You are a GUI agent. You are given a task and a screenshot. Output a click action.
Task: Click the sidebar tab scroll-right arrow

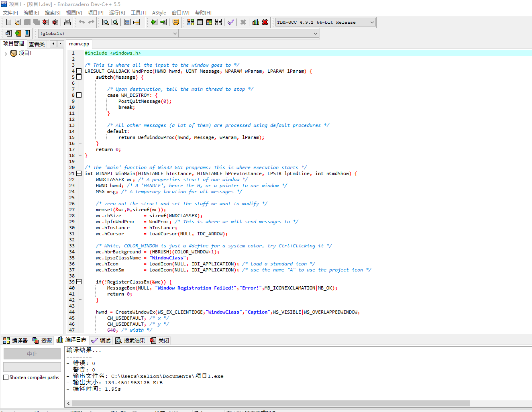60,44
